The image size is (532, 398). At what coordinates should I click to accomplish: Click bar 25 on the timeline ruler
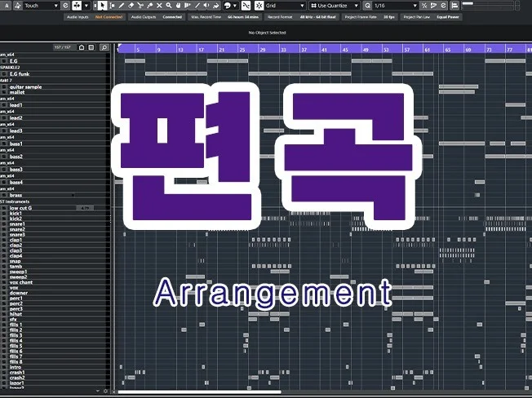[242, 49]
